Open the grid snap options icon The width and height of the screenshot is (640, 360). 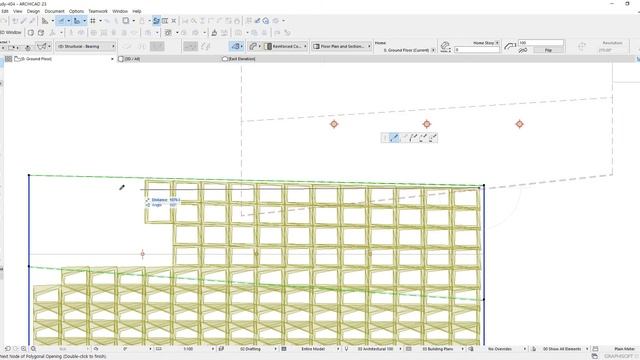point(93,21)
